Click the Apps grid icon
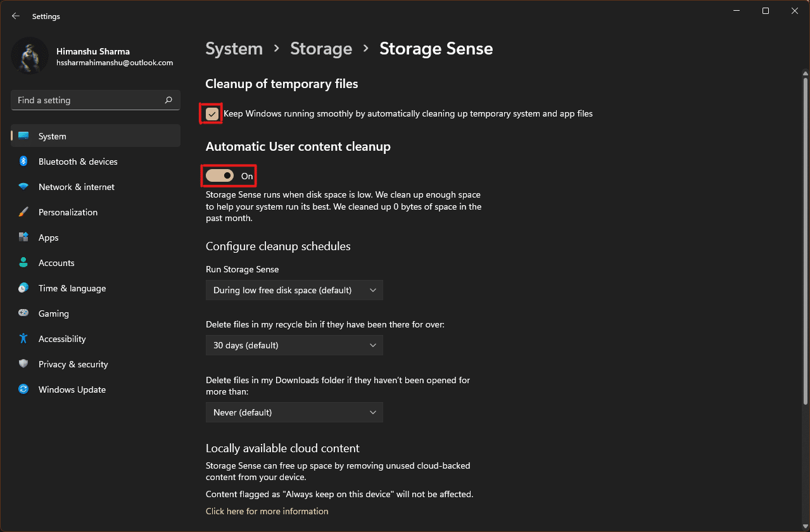 pyautogui.click(x=23, y=237)
